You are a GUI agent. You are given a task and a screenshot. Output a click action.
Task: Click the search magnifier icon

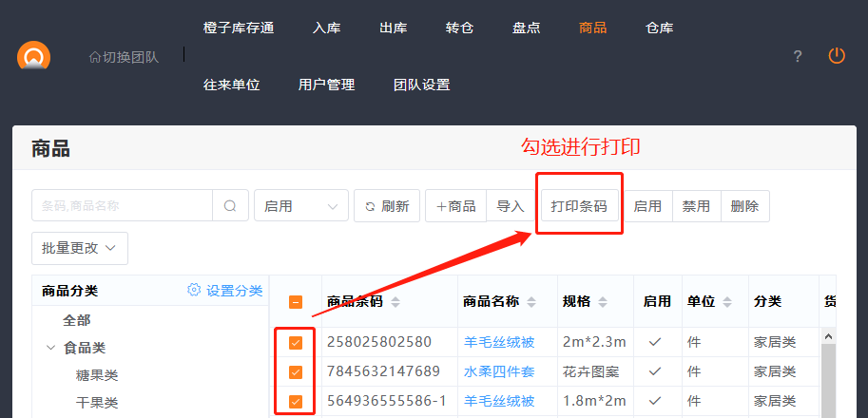[x=230, y=206]
